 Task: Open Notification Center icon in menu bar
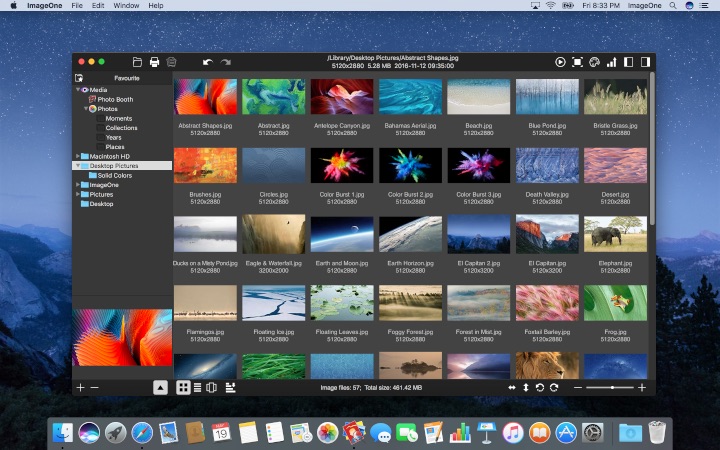pyautogui.click(x=703, y=6)
